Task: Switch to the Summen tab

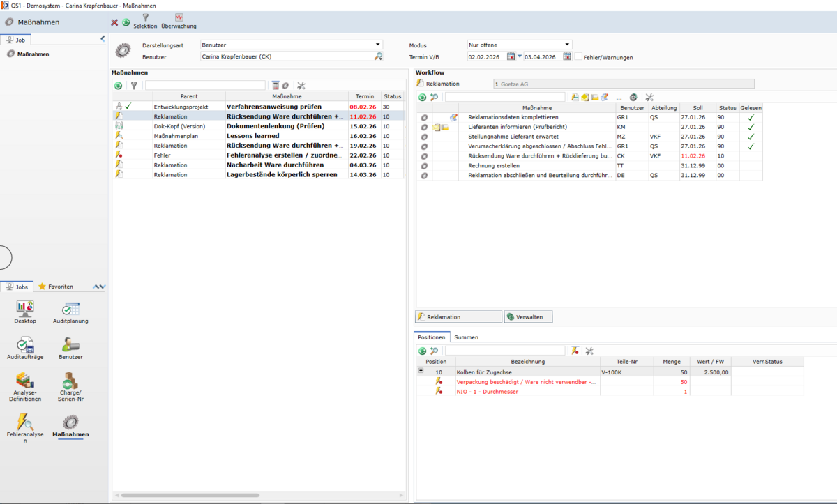Action: (466, 337)
